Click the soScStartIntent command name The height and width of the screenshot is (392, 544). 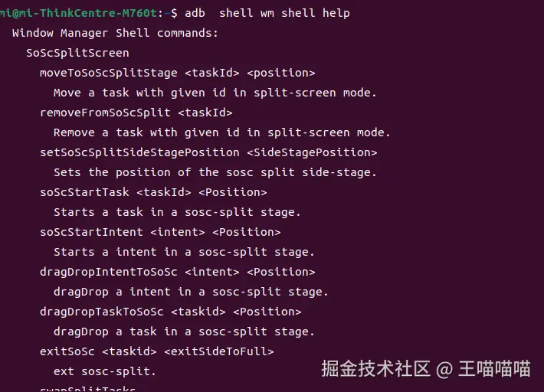click(91, 232)
